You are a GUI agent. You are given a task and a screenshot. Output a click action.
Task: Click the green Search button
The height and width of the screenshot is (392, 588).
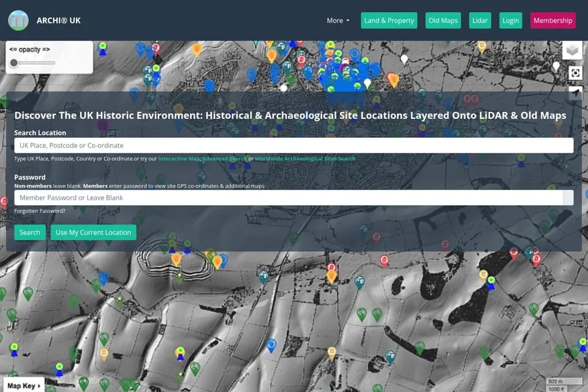click(x=29, y=232)
